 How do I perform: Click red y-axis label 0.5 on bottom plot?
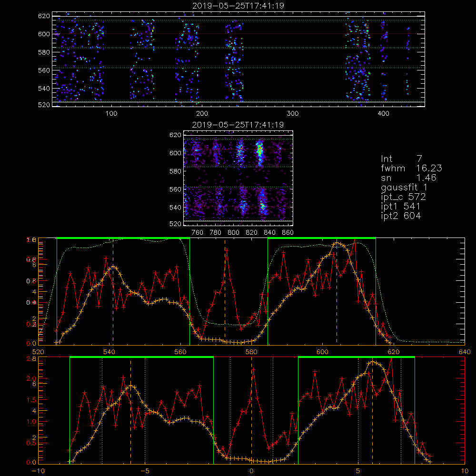(31, 443)
